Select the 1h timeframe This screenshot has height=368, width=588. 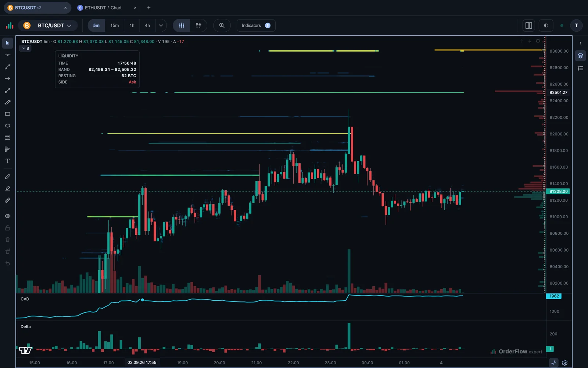click(132, 25)
